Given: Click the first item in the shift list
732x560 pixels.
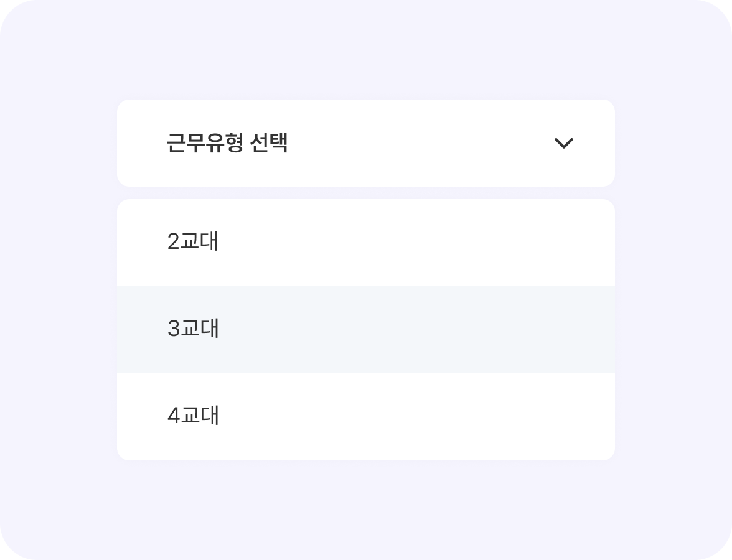Looking at the screenshot, I should [365, 242].
